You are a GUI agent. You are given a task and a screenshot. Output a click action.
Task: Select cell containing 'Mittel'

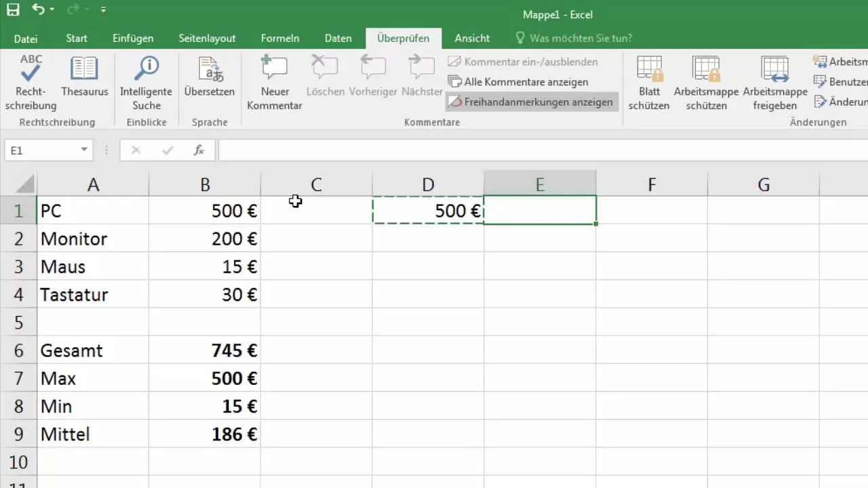click(x=93, y=434)
